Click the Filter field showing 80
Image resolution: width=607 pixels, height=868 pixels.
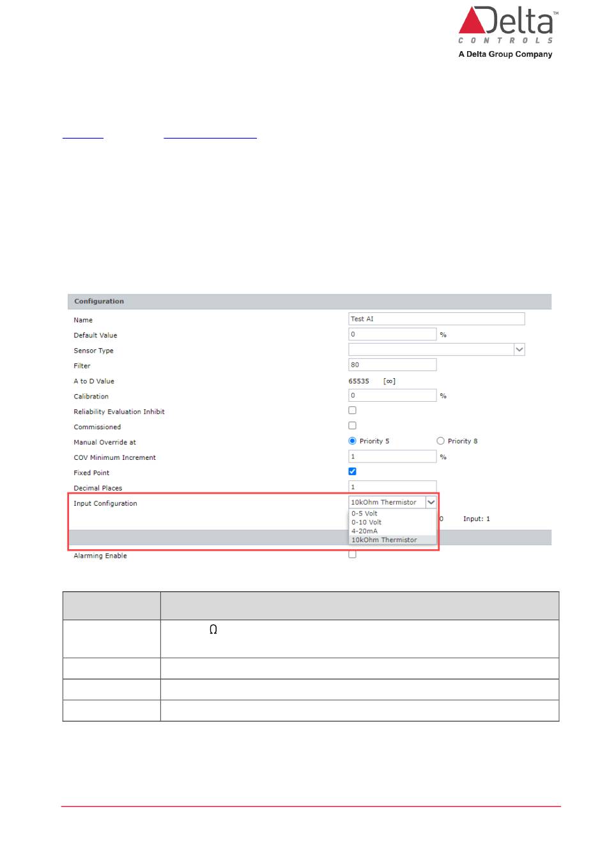[x=392, y=365]
